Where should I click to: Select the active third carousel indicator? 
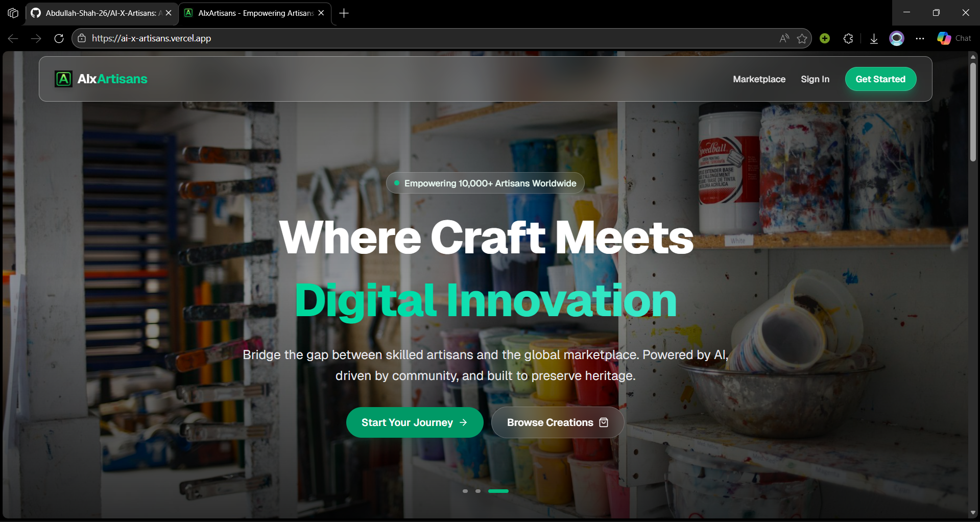point(498,491)
